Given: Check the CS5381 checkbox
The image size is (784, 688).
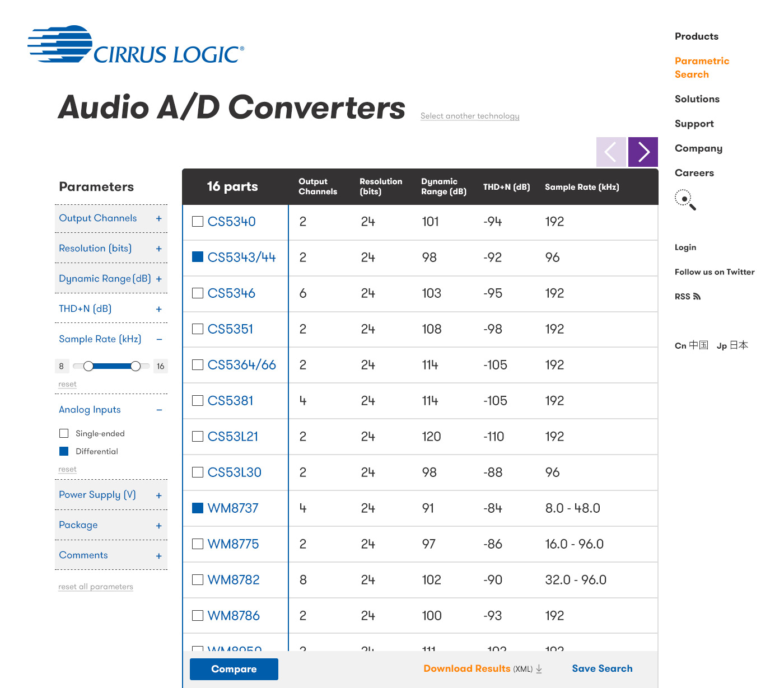Looking at the screenshot, I should [198, 401].
